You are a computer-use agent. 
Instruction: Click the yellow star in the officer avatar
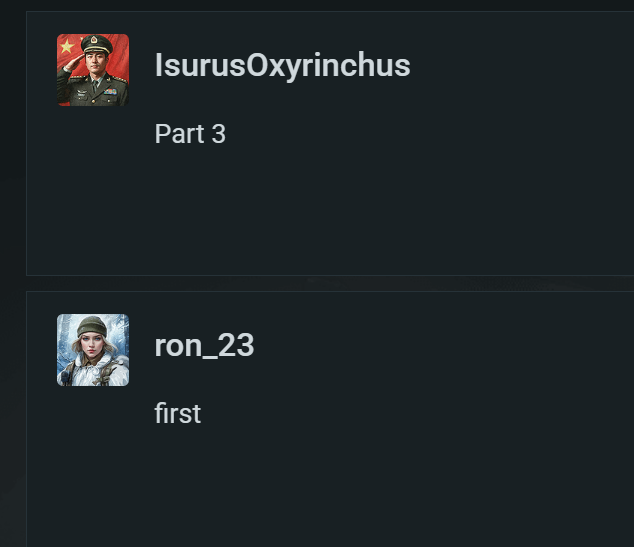[67, 46]
